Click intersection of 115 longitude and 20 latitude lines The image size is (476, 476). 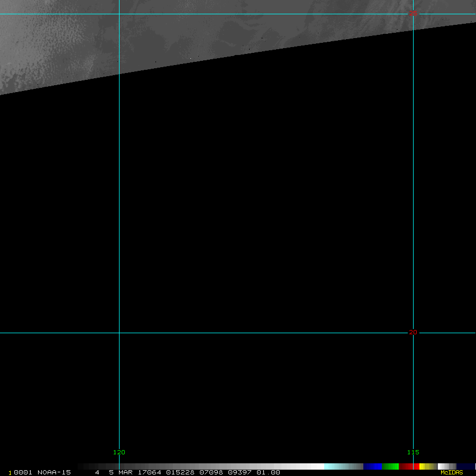tap(413, 333)
